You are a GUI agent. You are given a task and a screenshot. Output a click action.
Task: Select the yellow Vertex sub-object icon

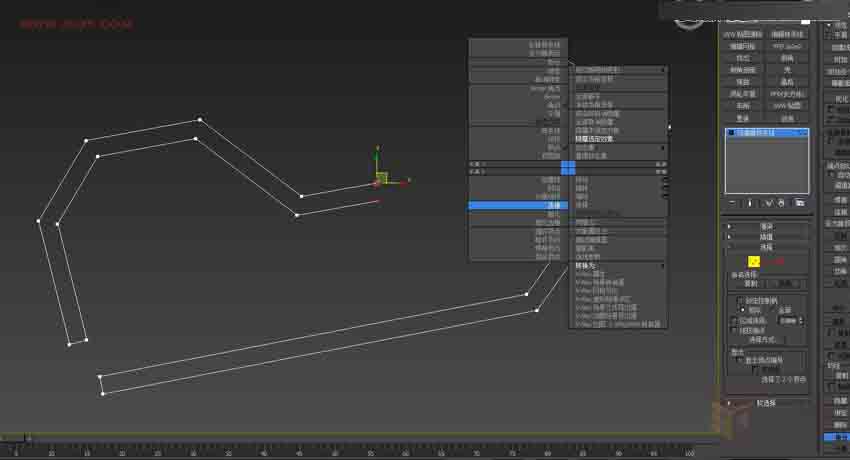[x=754, y=262]
